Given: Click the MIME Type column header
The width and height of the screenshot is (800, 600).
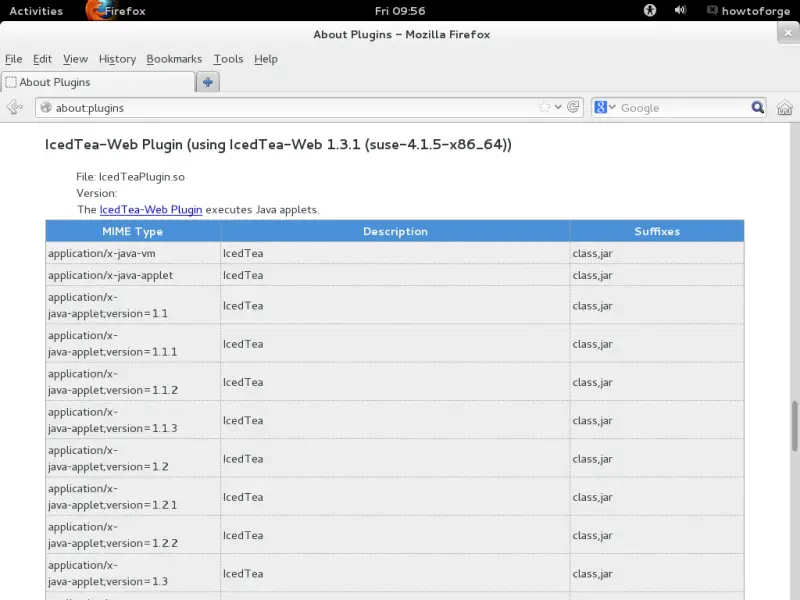Looking at the screenshot, I should pos(133,231).
